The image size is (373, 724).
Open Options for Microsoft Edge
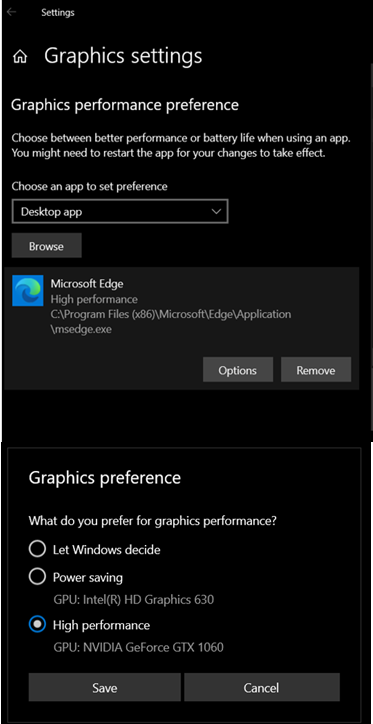(238, 370)
